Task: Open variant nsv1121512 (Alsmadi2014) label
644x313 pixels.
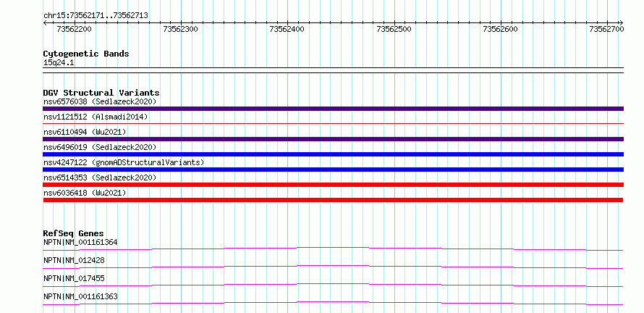Action: pos(96,117)
